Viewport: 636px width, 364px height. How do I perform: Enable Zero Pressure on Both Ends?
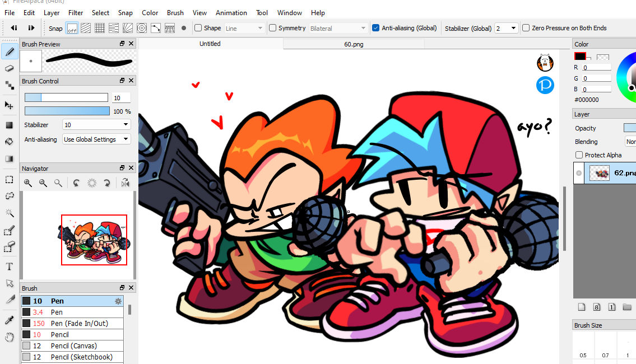526,28
